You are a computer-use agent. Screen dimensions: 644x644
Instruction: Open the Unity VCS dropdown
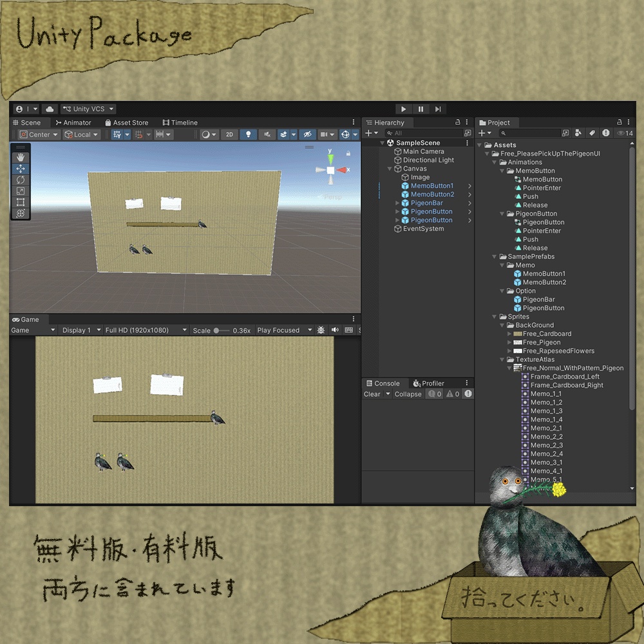[x=88, y=109]
